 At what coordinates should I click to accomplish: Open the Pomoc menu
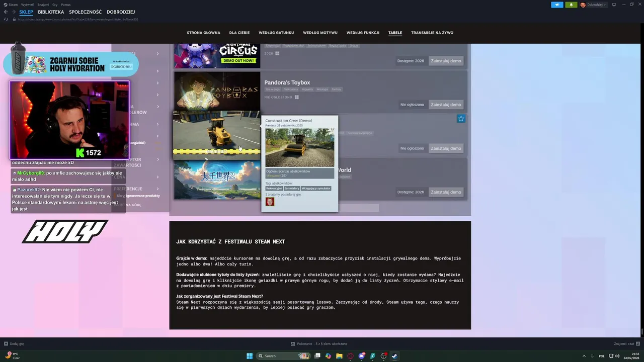[x=66, y=5]
